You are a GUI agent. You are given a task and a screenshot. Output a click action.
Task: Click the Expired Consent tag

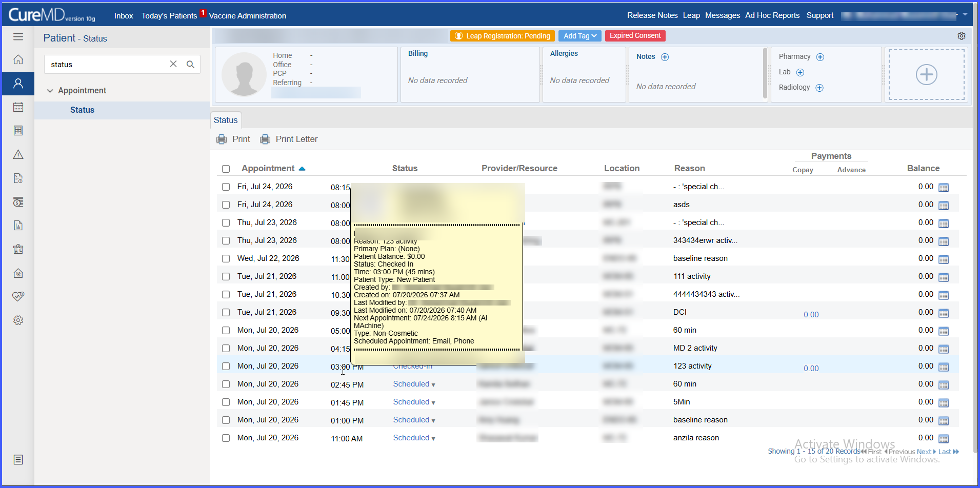[635, 36]
